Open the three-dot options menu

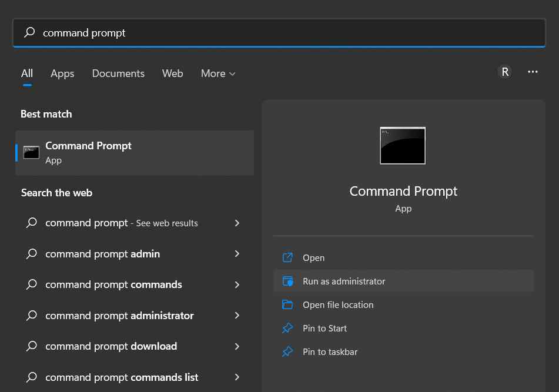point(533,72)
